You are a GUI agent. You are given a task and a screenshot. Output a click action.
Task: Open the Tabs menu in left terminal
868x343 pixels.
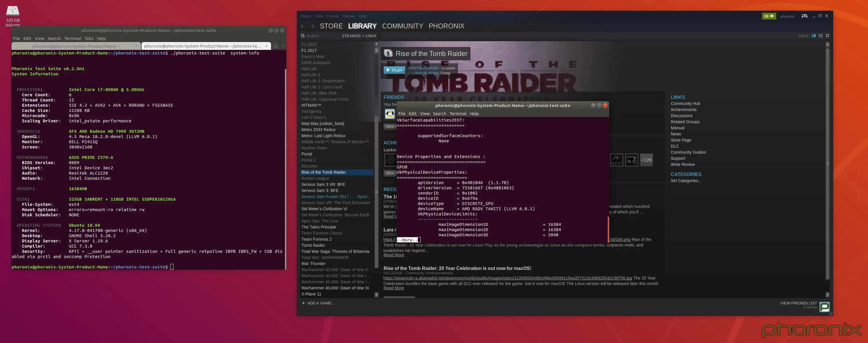89,39
